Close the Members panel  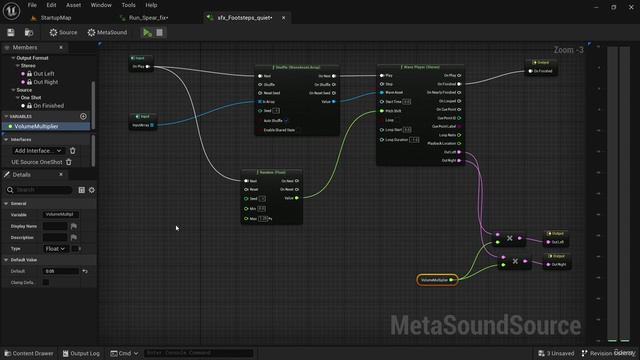click(61, 47)
